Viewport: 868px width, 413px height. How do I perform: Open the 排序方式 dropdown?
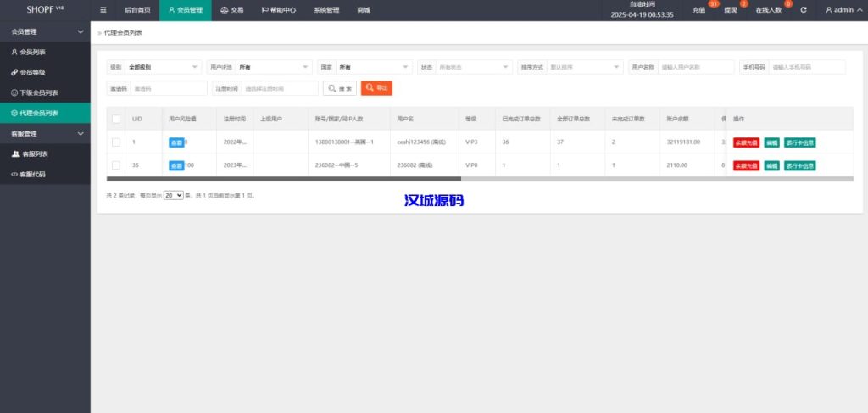[x=585, y=67]
